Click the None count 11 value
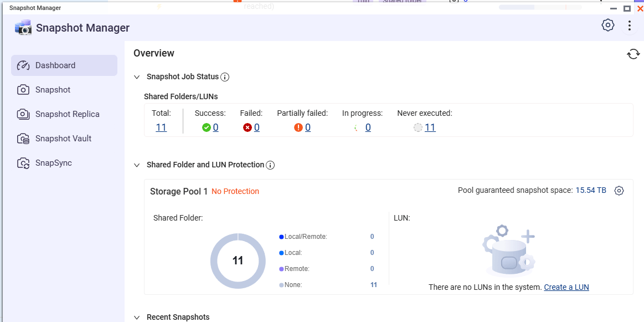The width and height of the screenshot is (644, 322). pyautogui.click(x=374, y=284)
